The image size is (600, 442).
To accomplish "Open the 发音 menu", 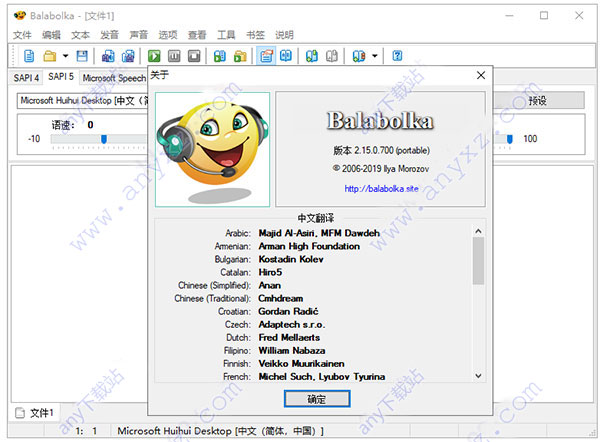I will click(x=109, y=35).
